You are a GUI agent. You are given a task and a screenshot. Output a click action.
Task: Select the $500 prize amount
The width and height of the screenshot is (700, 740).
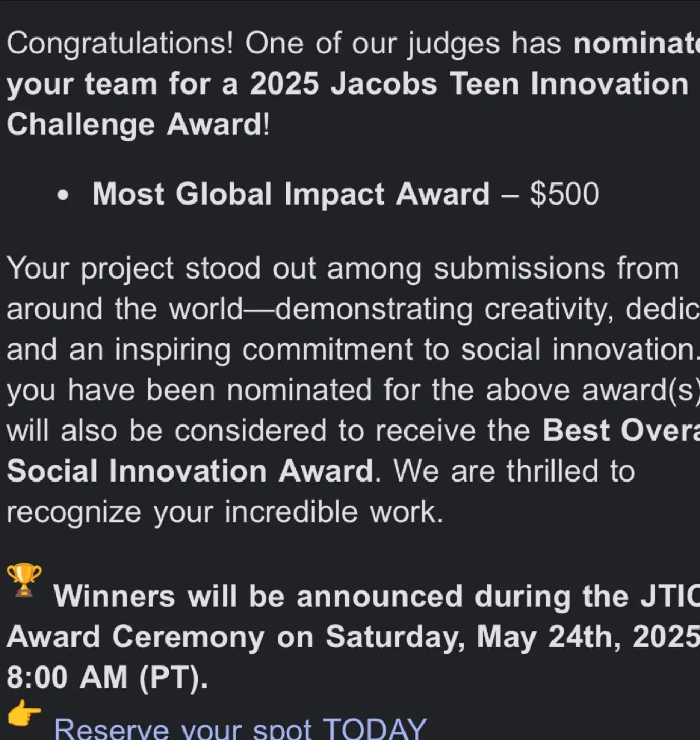pos(564,194)
